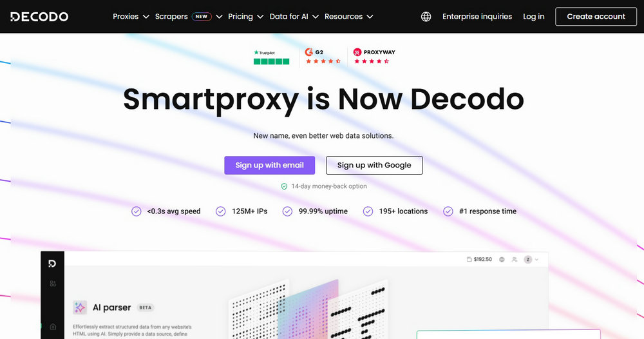
Task: Click the shield icon beside 14-day money-back option
Action: point(284,186)
